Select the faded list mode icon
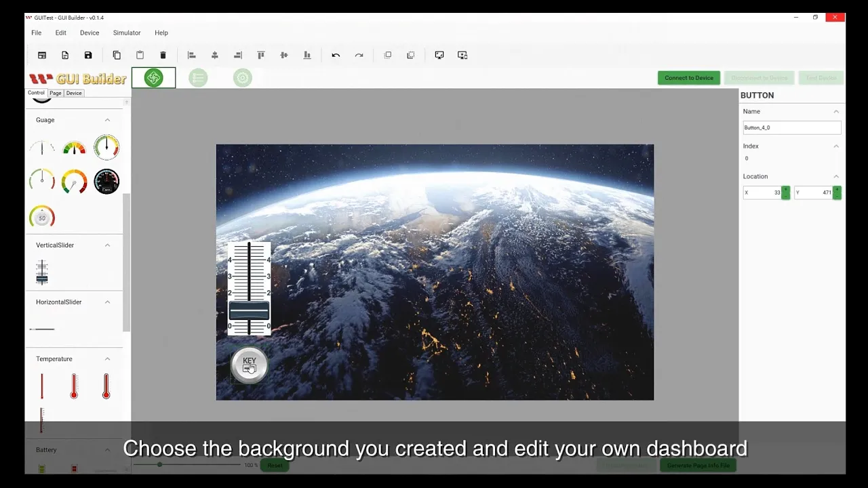The height and width of the screenshot is (488, 868). (x=198, y=78)
